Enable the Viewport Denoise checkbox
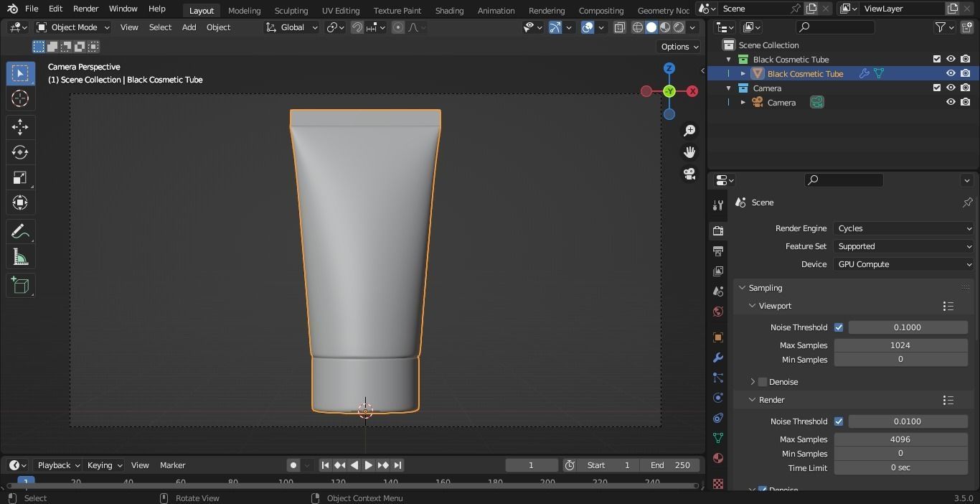This screenshot has height=504, width=980. click(x=763, y=382)
